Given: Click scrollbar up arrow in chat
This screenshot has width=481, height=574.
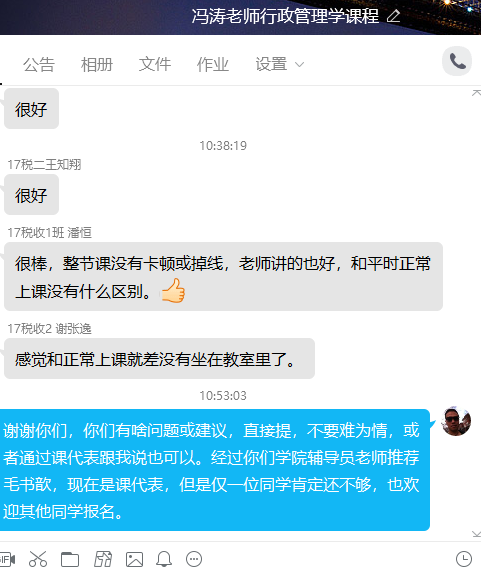Looking at the screenshot, I should pyautogui.click(x=476, y=93).
